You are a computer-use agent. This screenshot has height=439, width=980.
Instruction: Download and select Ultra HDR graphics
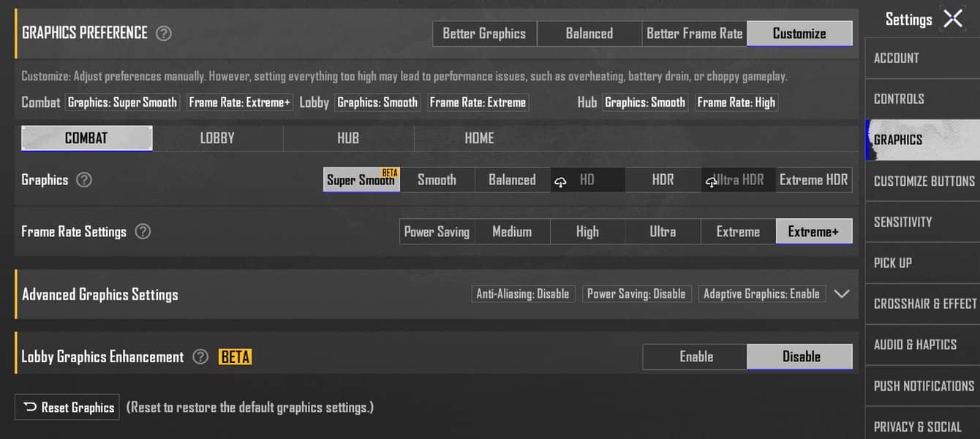pyautogui.click(x=738, y=180)
